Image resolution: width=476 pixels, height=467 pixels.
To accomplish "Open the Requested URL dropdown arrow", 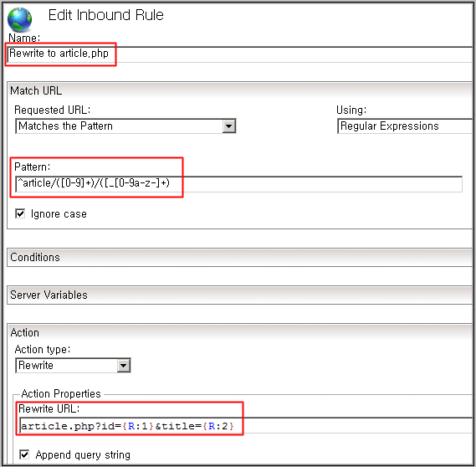I will coord(229,126).
